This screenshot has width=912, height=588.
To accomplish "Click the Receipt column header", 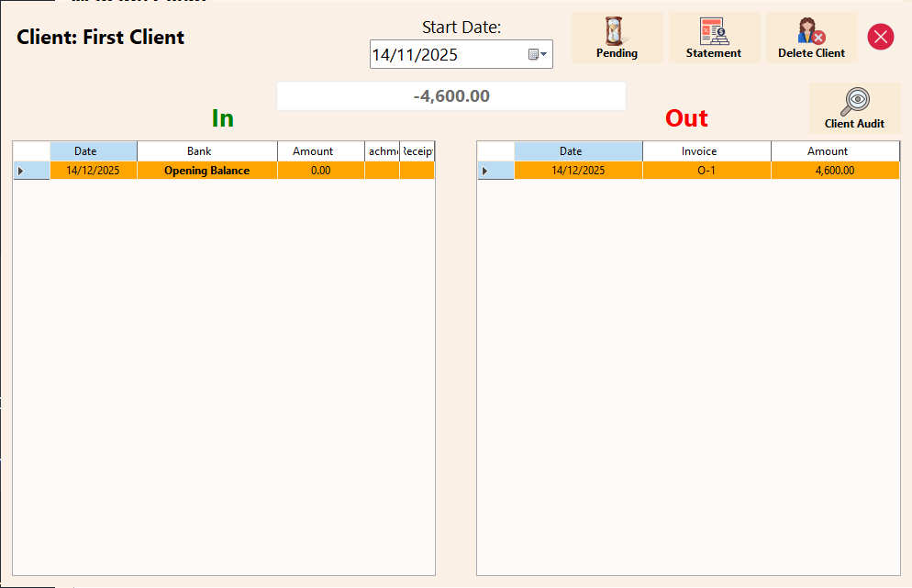I will 418,150.
